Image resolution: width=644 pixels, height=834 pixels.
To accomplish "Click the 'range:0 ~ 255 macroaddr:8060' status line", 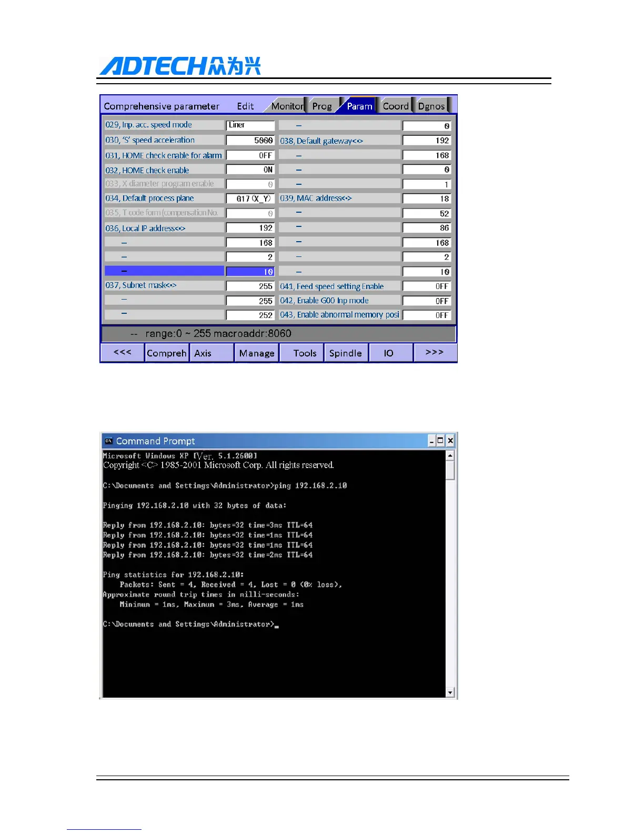I will 218,334.
